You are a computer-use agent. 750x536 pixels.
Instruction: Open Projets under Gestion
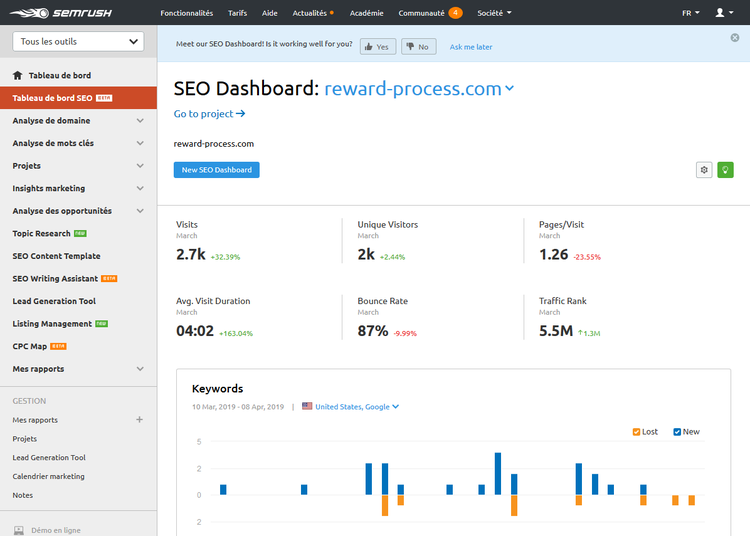(25, 438)
